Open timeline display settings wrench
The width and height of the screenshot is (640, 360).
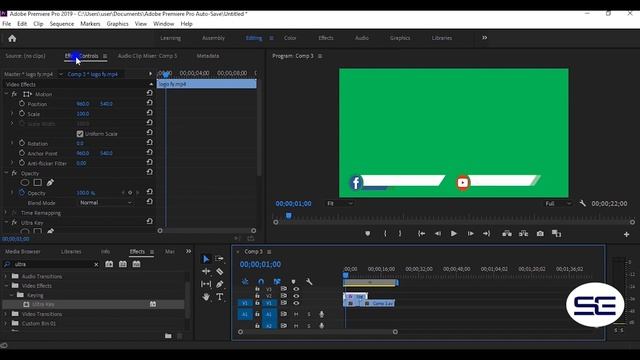coord(309,282)
